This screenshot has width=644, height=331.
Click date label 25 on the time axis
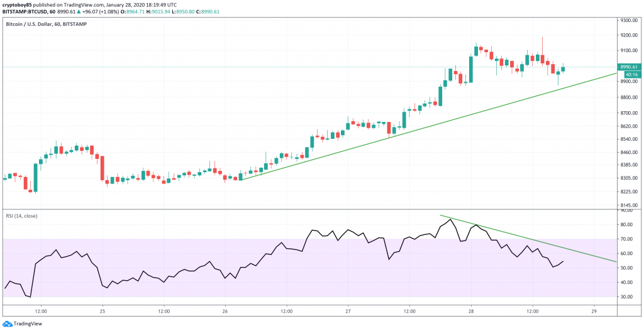(x=102, y=310)
